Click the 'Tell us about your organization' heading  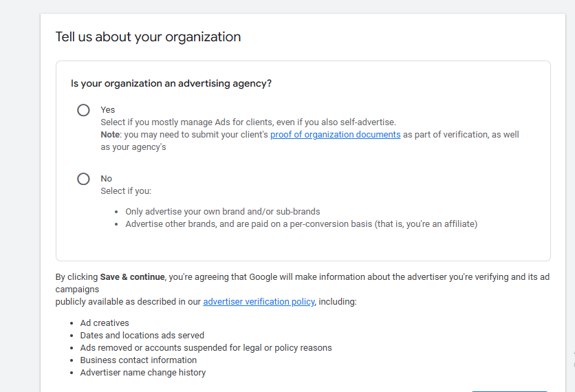[x=148, y=37]
